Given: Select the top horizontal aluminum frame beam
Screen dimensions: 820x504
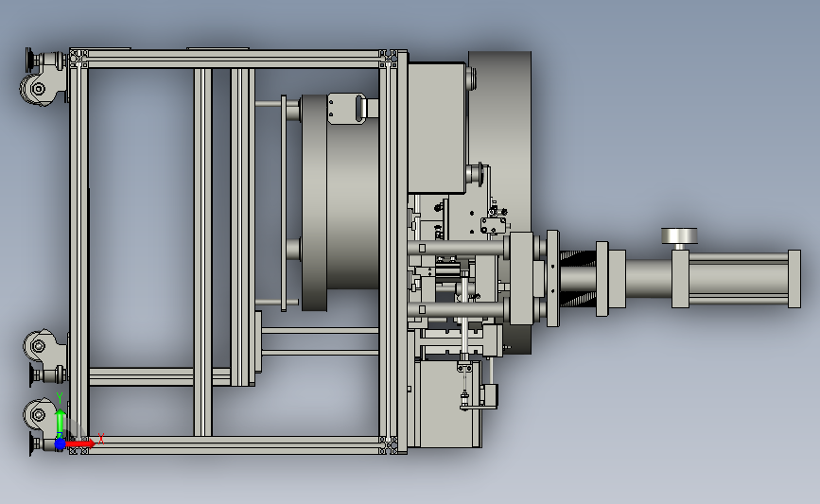Looking at the screenshot, I should point(235,59).
